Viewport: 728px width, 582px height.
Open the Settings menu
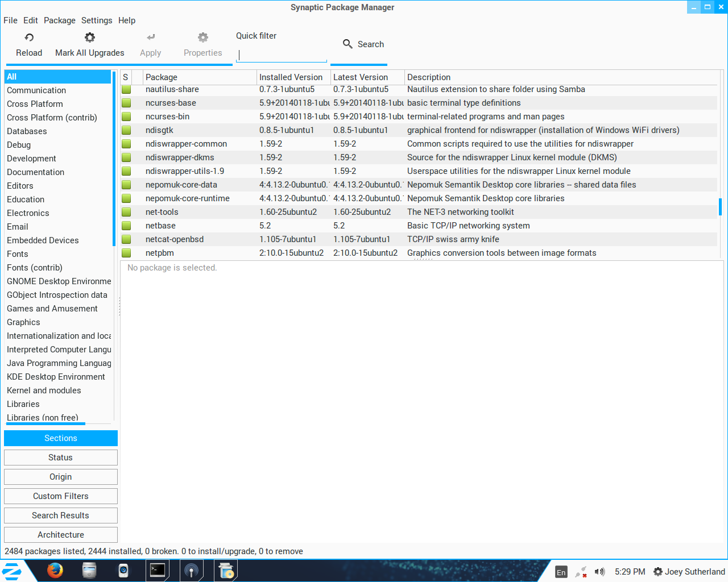(x=97, y=20)
